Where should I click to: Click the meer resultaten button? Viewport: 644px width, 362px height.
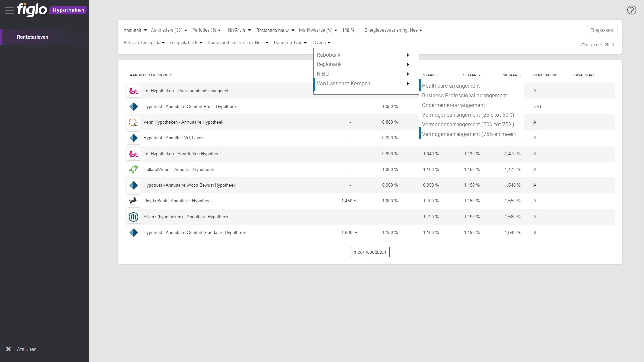pos(370,252)
